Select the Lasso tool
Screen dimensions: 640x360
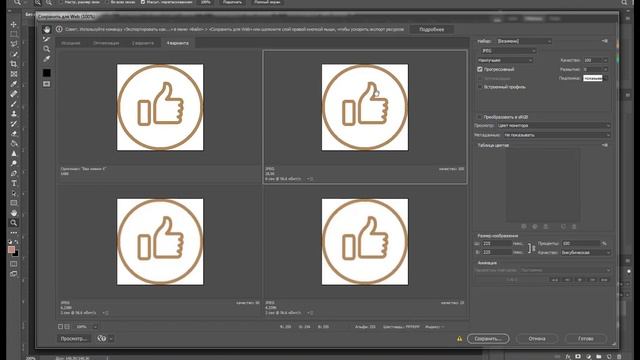(13, 44)
